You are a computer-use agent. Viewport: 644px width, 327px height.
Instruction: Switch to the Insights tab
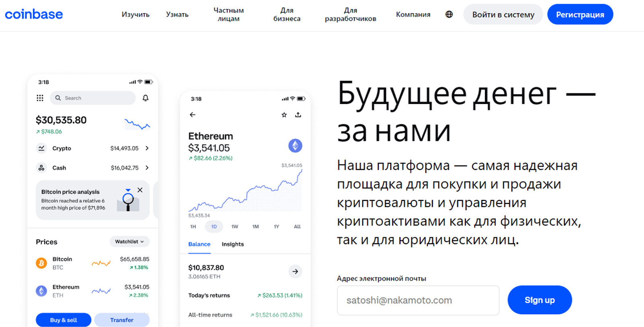tap(233, 244)
